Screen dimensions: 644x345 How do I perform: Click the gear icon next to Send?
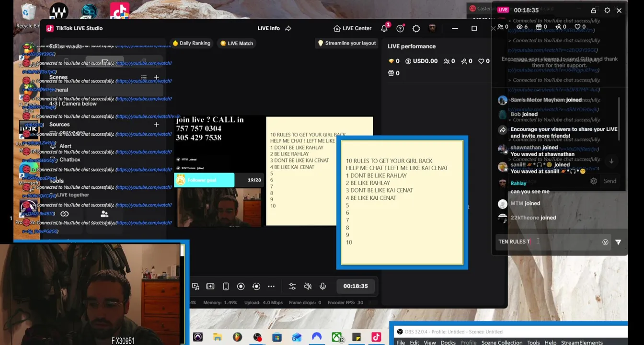[594, 181]
